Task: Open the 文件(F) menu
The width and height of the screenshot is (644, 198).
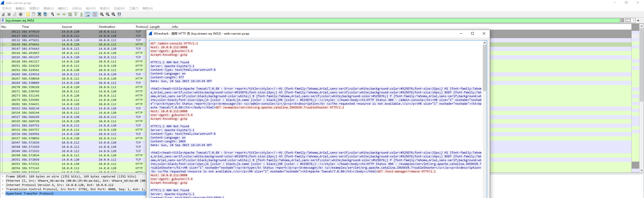Action: pos(7,9)
